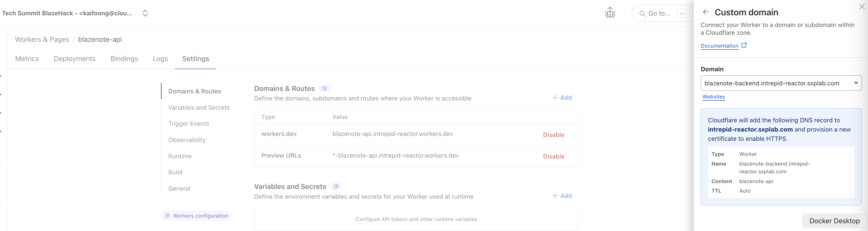Open the Domain dropdown arrow

tap(856, 83)
